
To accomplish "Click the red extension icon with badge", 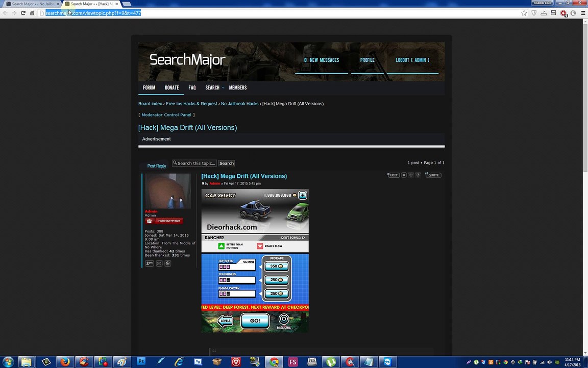I will click(x=563, y=13).
